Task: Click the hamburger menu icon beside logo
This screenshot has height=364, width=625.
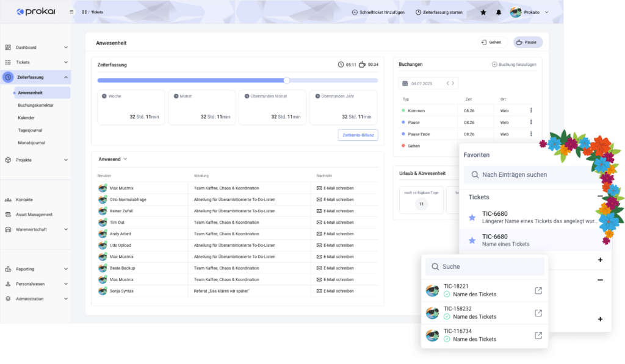Action: tap(72, 12)
